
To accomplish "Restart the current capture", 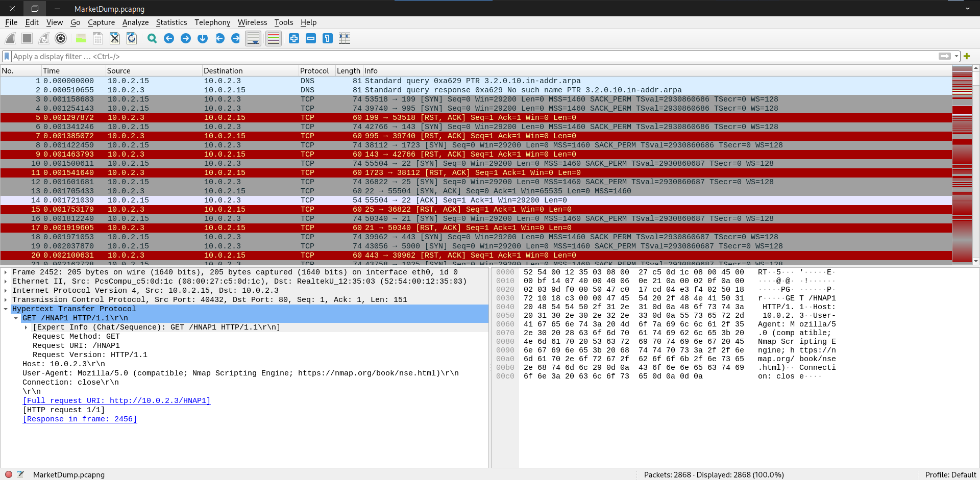I will click(x=44, y=38).
